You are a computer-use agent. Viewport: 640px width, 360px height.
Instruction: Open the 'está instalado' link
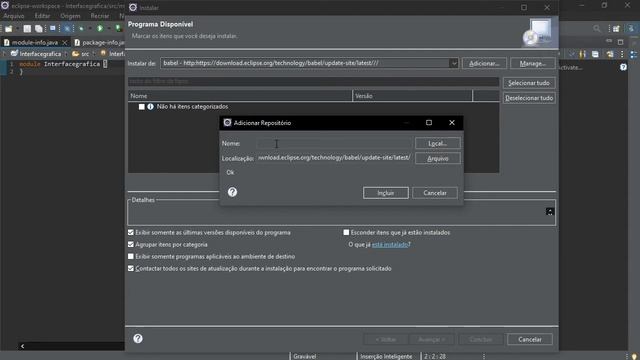coord(390,244)
